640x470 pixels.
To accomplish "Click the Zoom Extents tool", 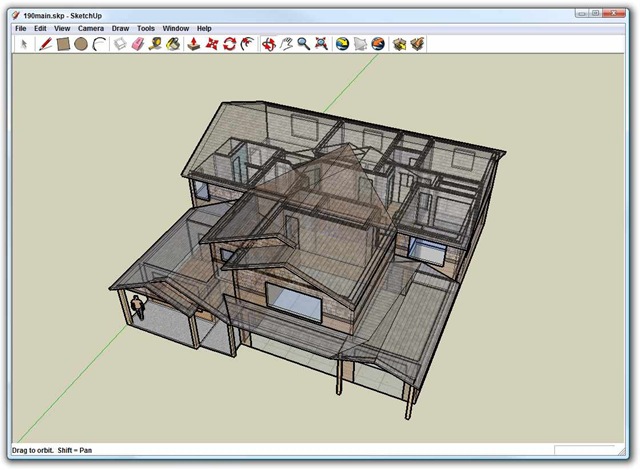I will (x=320, y=44).
